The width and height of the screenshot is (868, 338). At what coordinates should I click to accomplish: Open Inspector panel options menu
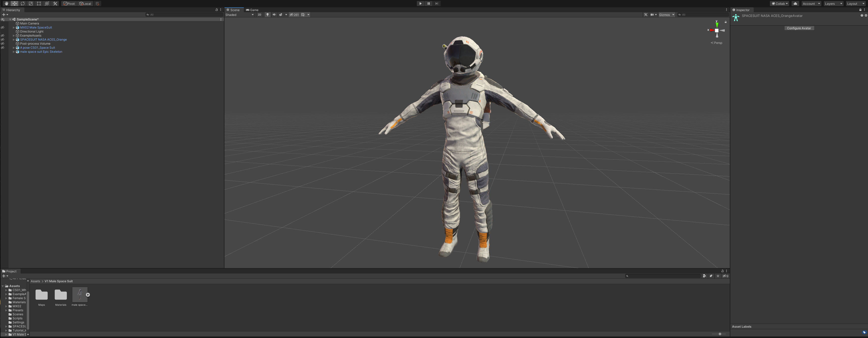tap(865, 10)
